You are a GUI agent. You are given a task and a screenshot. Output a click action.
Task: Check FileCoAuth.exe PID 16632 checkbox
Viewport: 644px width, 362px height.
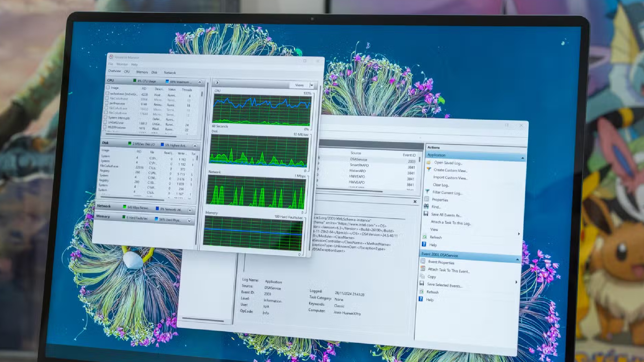point(106,108)
